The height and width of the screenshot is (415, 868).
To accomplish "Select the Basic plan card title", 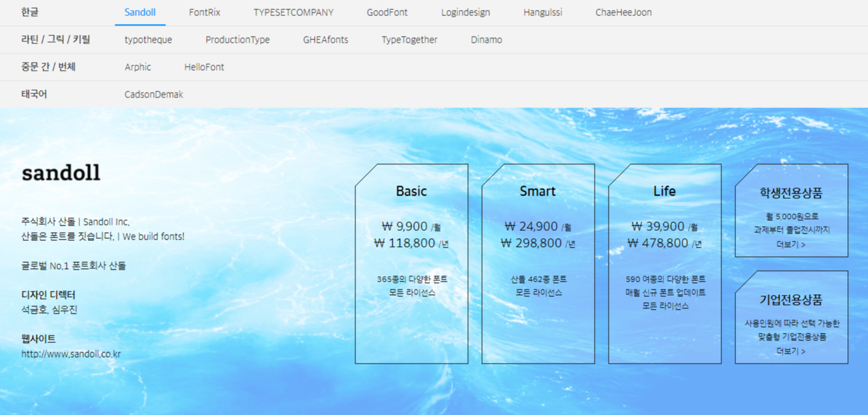I will click(411, 191).
